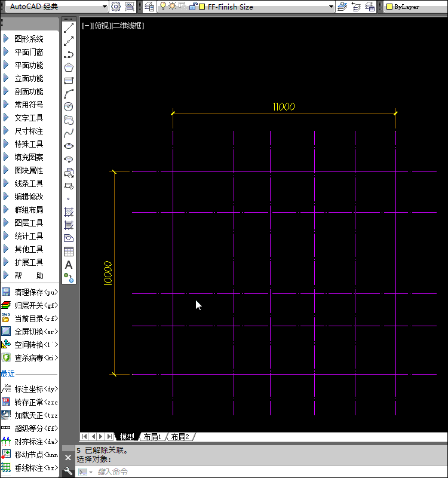Select the Arc tool
Viewport: 448px width, 478px height.
coord(69,94)
